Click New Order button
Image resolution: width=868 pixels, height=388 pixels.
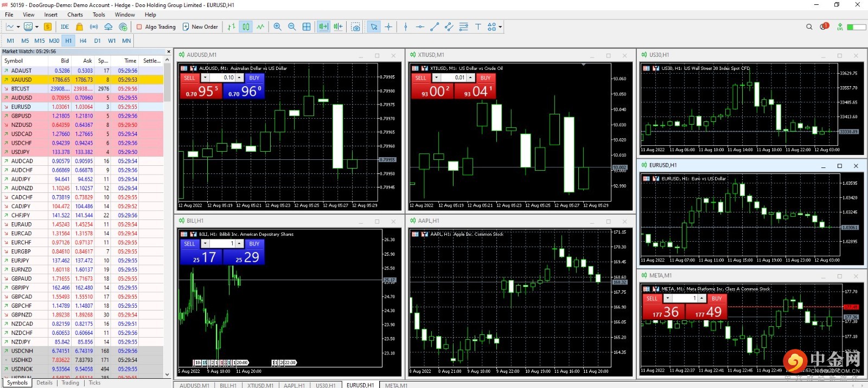click(200, 27)
